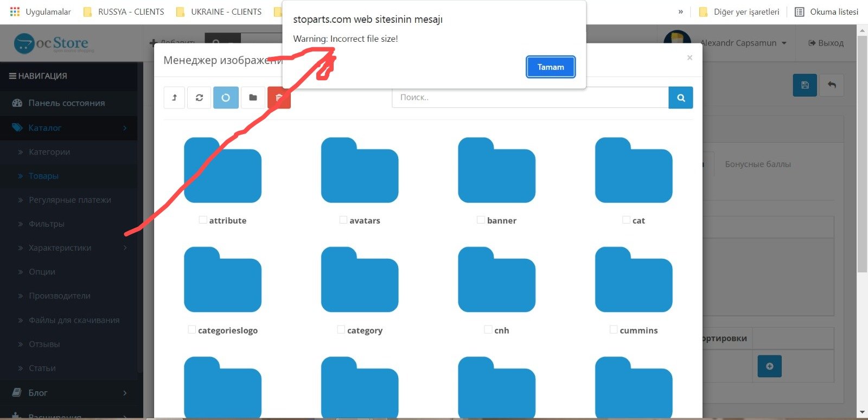This screenshot has width=868, height=420.
Task: Expand the Характеристики submenu chevron
Action: 125,248
